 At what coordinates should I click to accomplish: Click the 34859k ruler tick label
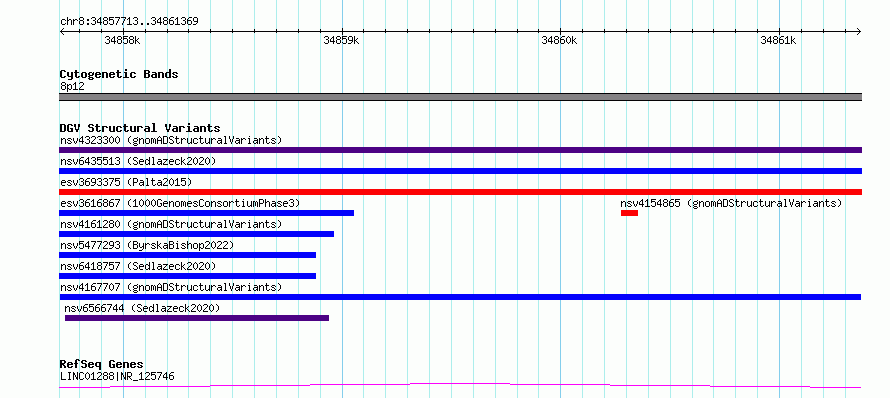(341, 40)
